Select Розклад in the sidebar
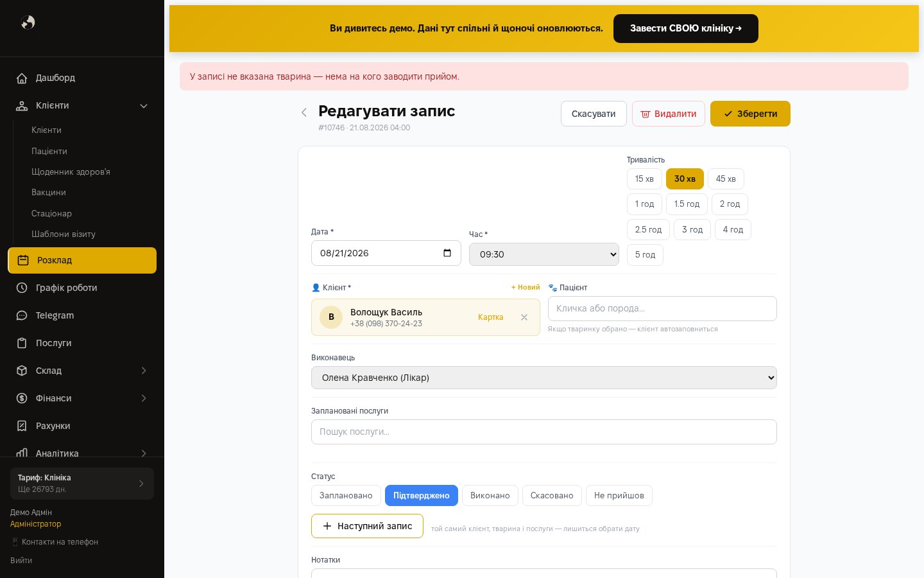Screen dimensions: 924x578 (82, 260)
